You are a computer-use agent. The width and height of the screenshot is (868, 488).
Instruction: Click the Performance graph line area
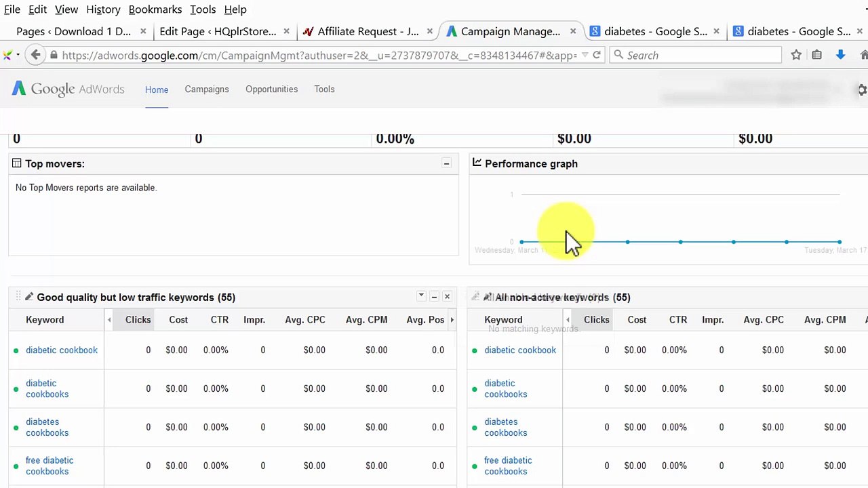680,242
